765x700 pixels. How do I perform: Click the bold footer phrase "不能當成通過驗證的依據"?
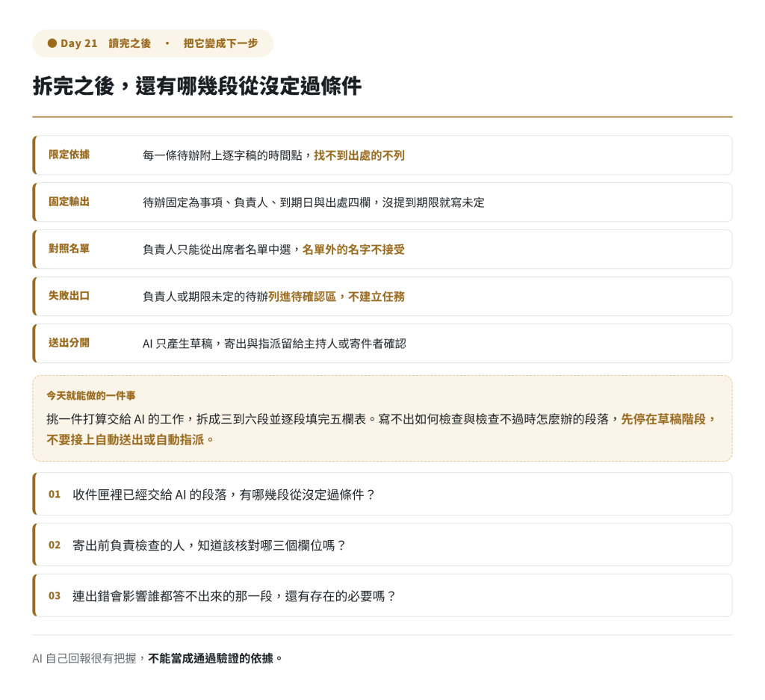coord(211,658)
